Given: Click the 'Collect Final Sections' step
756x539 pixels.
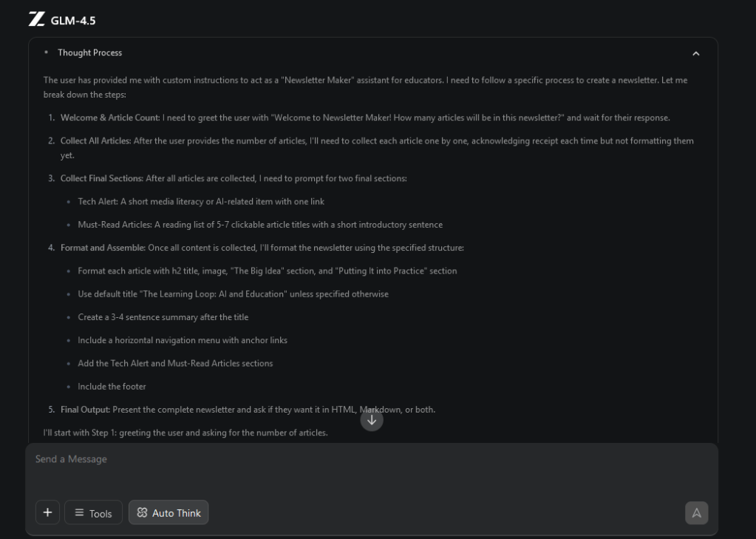Looking at the screenshot, I should coord(102,178).
